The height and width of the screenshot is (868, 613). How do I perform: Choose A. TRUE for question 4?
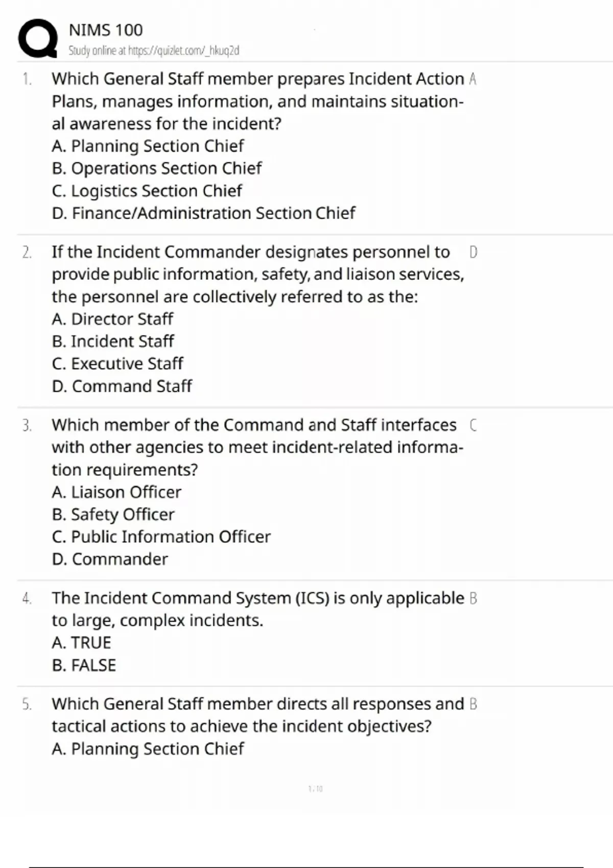tap(81, 643)
